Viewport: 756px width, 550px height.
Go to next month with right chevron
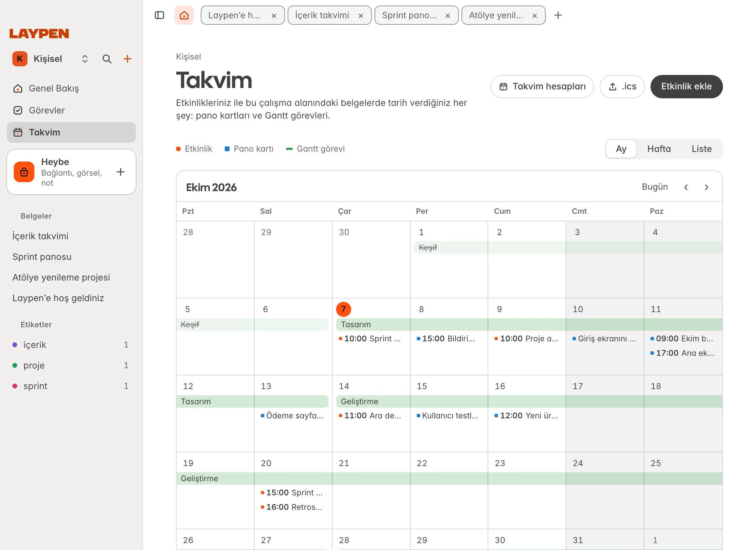[x=706, y=187]
